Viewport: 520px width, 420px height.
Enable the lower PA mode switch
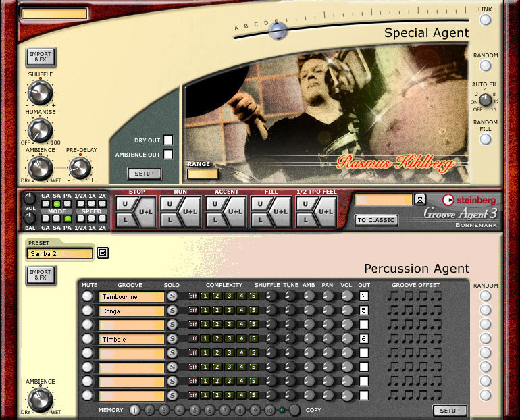tap(68, 219)
